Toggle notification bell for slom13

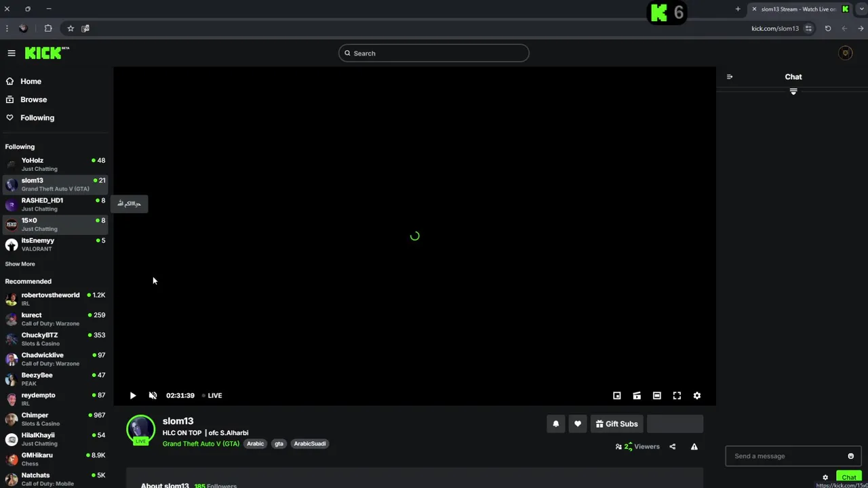point(556,424)
